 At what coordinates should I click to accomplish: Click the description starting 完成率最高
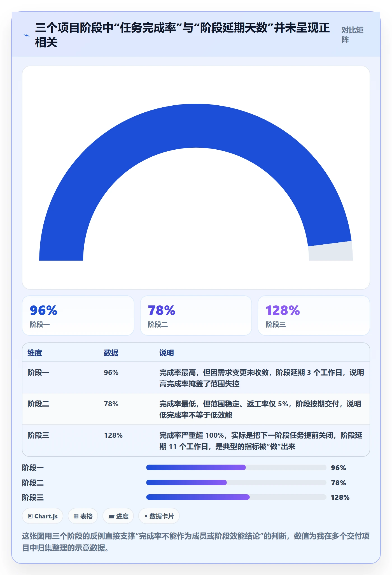pyautogui.click(x=262, y=378)
